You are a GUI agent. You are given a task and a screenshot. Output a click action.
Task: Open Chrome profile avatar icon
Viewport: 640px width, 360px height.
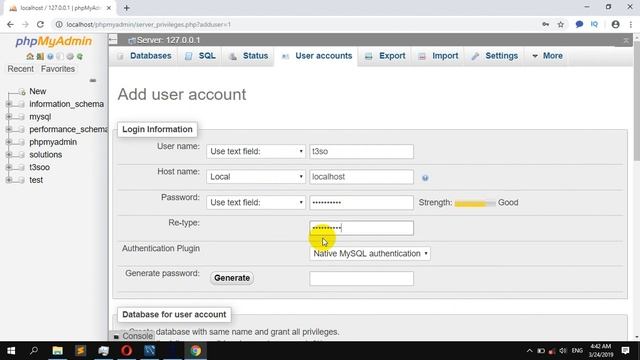click(x=616, y=24)
